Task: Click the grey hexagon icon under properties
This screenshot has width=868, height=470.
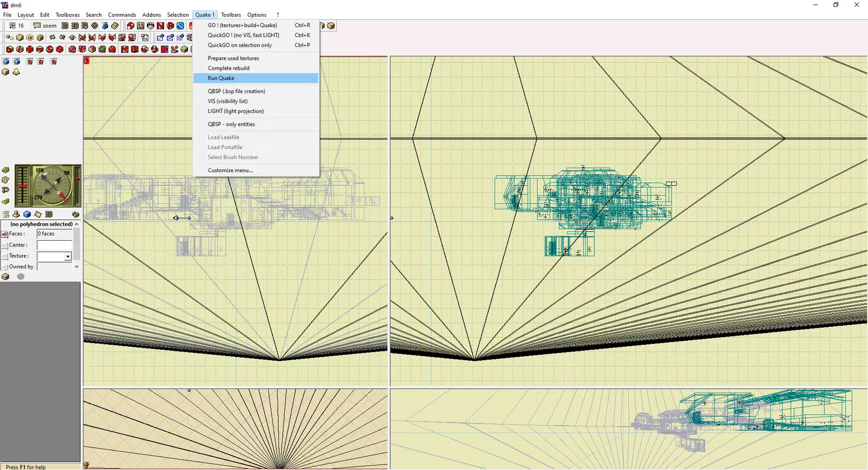Action: point(21,277)
